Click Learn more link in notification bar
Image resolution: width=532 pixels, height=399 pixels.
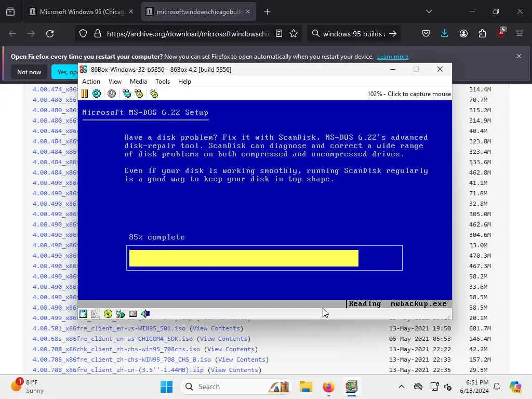pyautogui.click(x=393, y=57)
